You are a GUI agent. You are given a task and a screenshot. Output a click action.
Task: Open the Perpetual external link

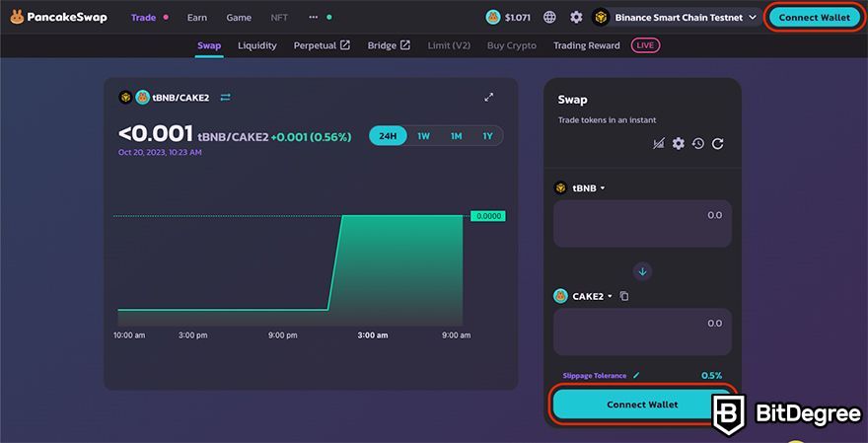click(322, 45)
